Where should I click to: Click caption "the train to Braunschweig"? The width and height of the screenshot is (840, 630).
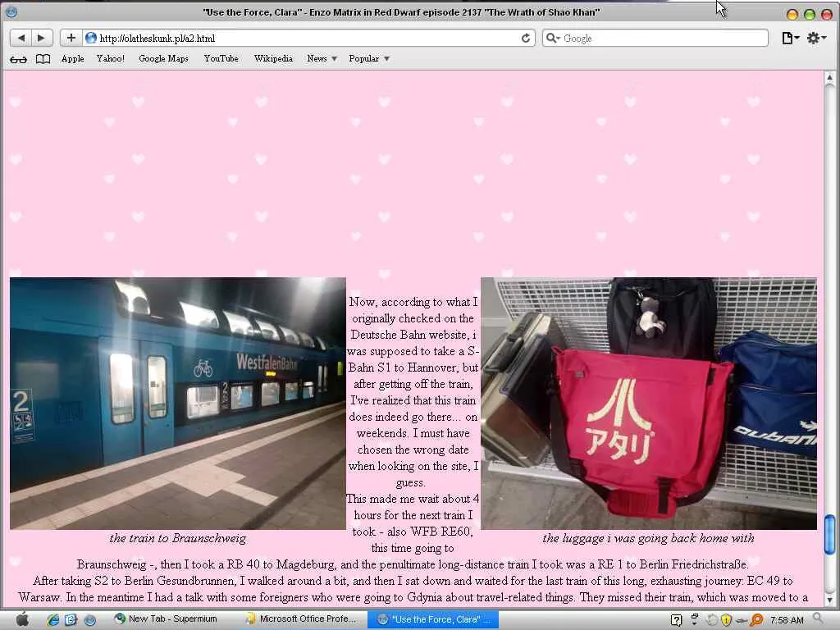point(178,538)
